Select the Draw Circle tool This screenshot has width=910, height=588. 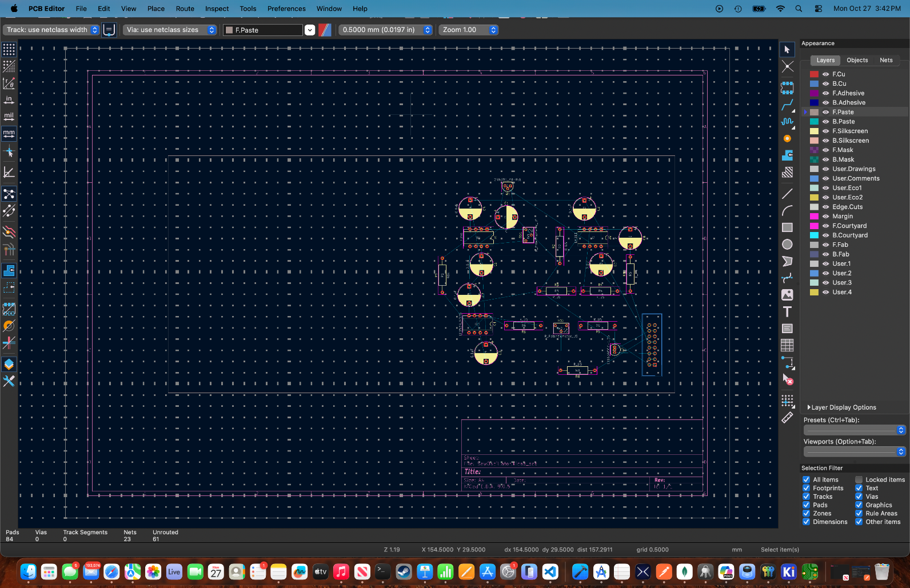click(x=787, y=245)
